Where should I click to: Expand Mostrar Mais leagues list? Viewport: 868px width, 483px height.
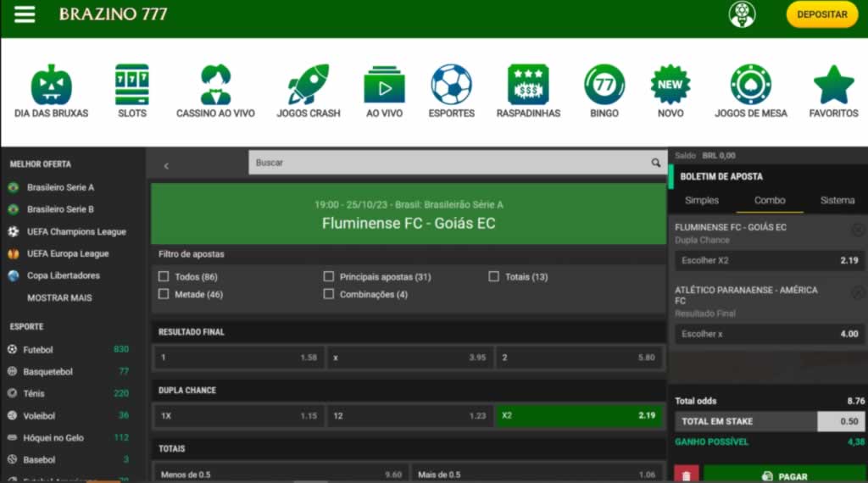point(59,297)
